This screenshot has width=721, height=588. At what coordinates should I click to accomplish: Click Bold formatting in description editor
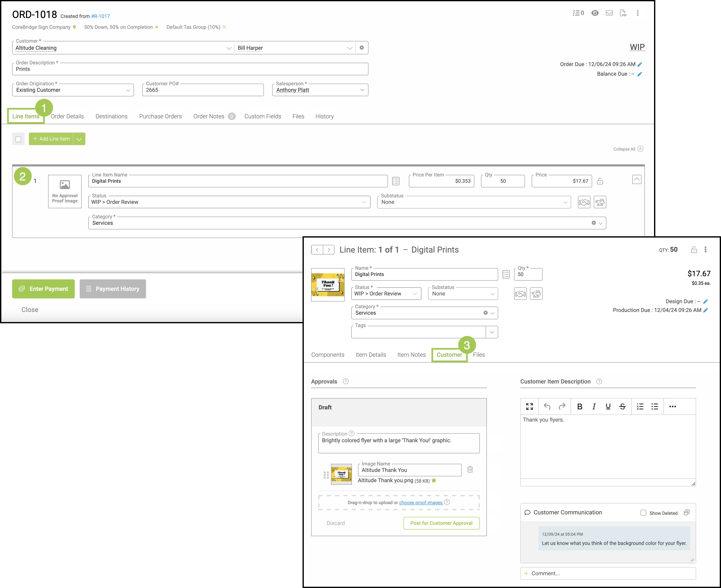click(x=579, y=406)
